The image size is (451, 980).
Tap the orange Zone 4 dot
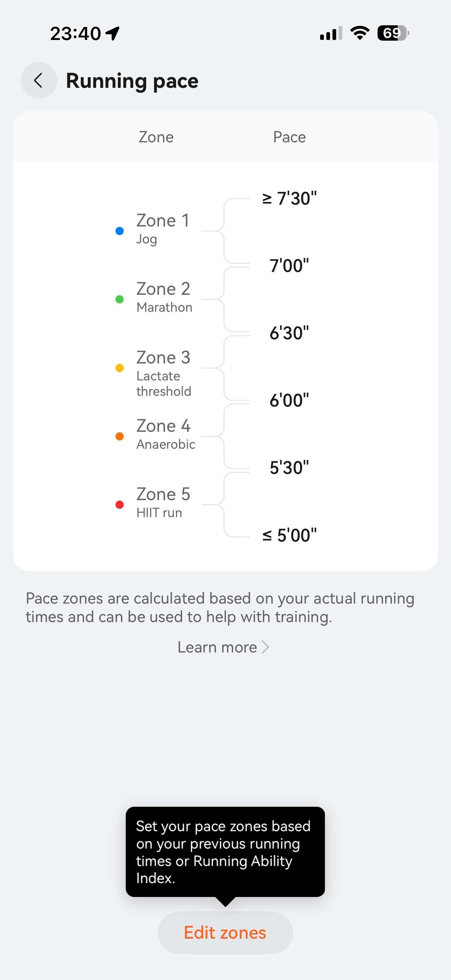(119, 436)
